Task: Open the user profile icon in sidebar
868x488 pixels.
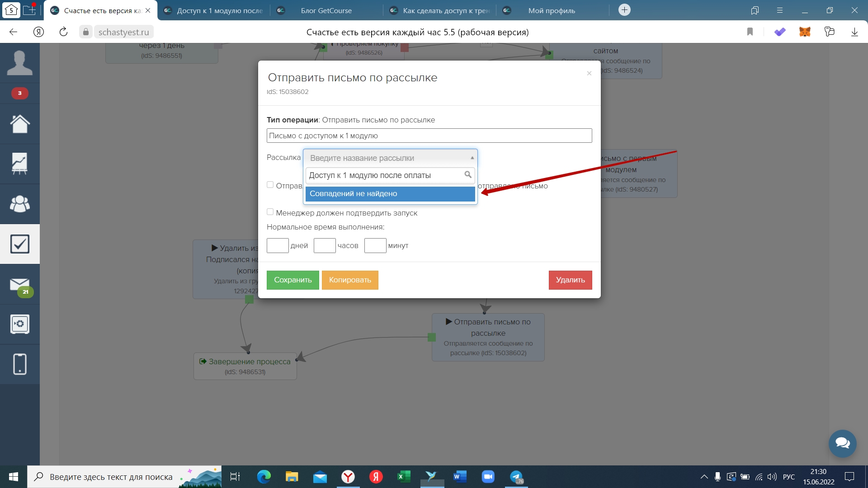Action: tap(19, 63)
